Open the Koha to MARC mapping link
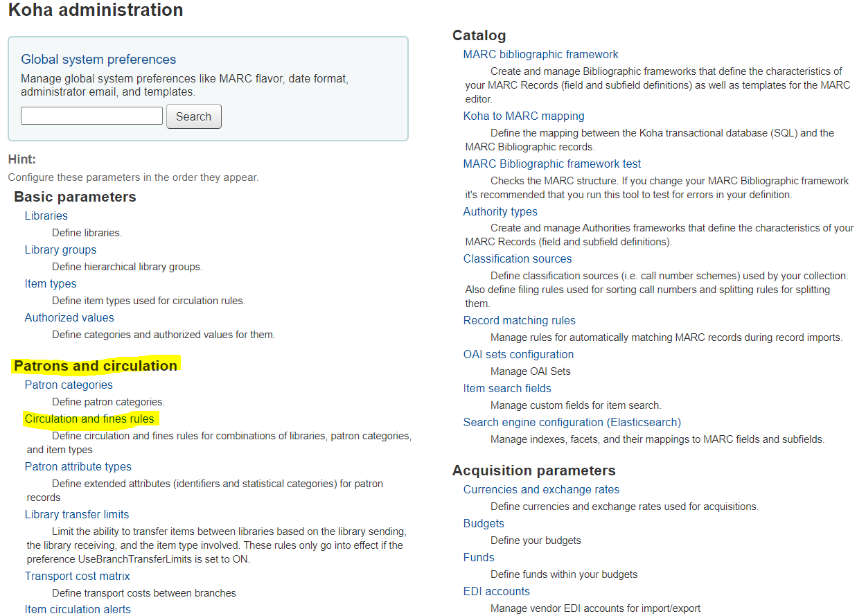The height and width of the screenshot is (616, 857). click(x=524, y=116)
